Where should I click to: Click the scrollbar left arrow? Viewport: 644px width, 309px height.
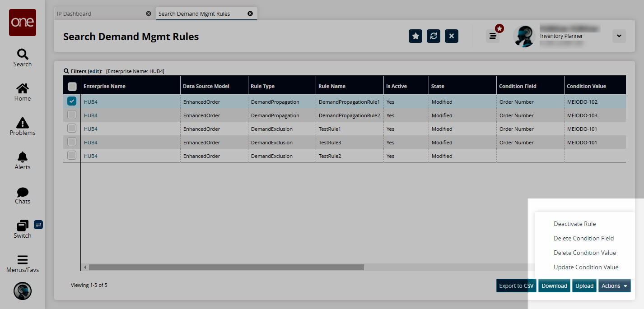pos(85,267)
